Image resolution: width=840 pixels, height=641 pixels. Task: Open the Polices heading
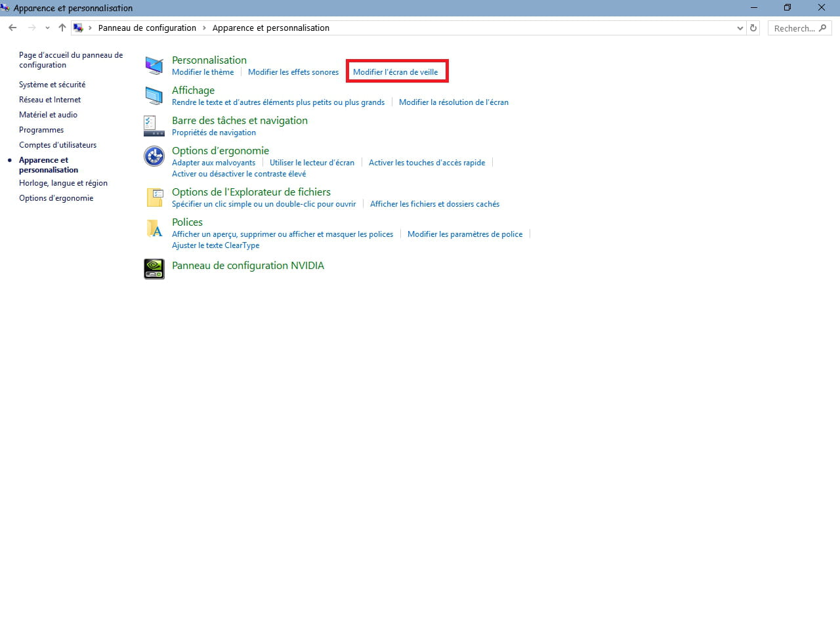coord(187,222)
